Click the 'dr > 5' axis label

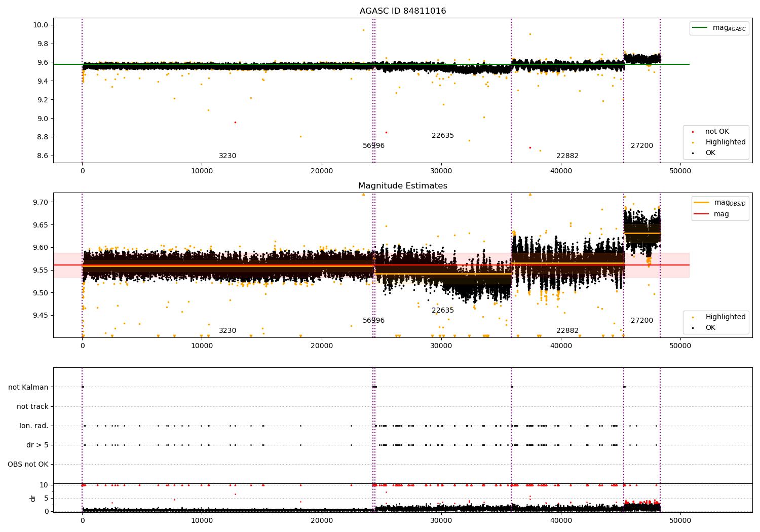point(37,445)
